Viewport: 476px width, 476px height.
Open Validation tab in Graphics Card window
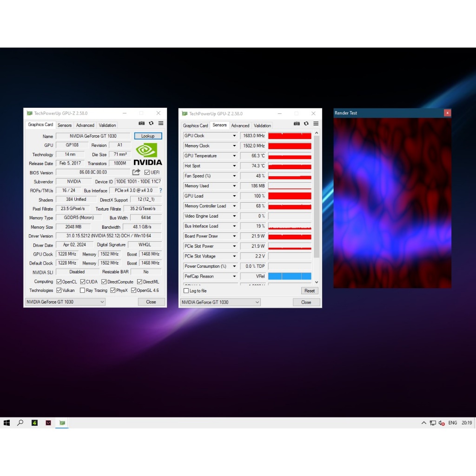(107, 125)
